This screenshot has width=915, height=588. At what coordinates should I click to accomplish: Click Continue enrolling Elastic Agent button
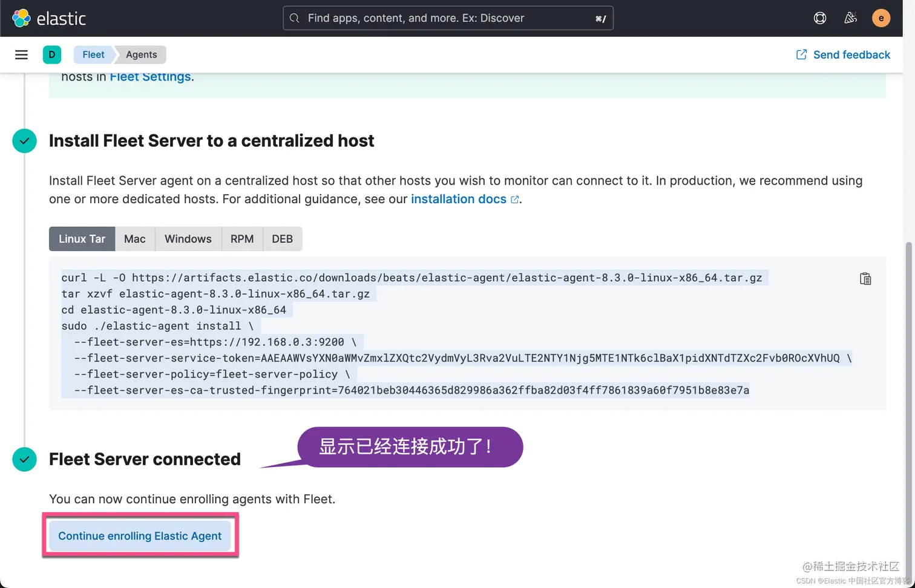coord(140,536)
